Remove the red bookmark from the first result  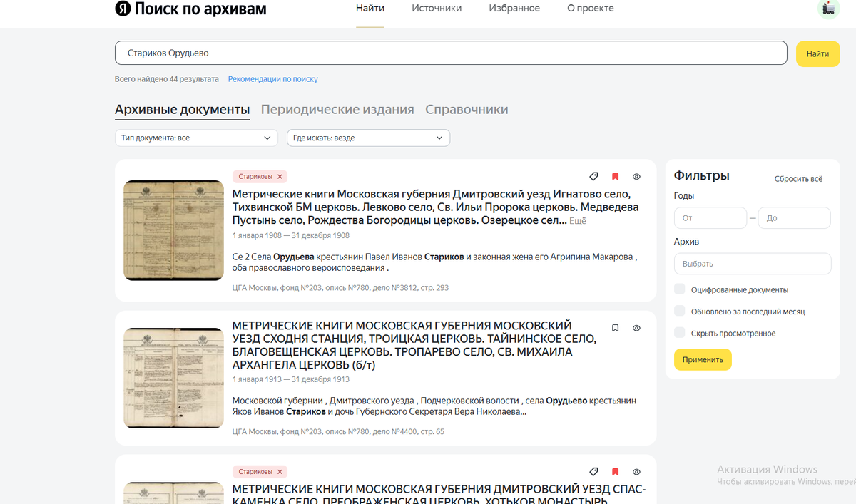615,176
